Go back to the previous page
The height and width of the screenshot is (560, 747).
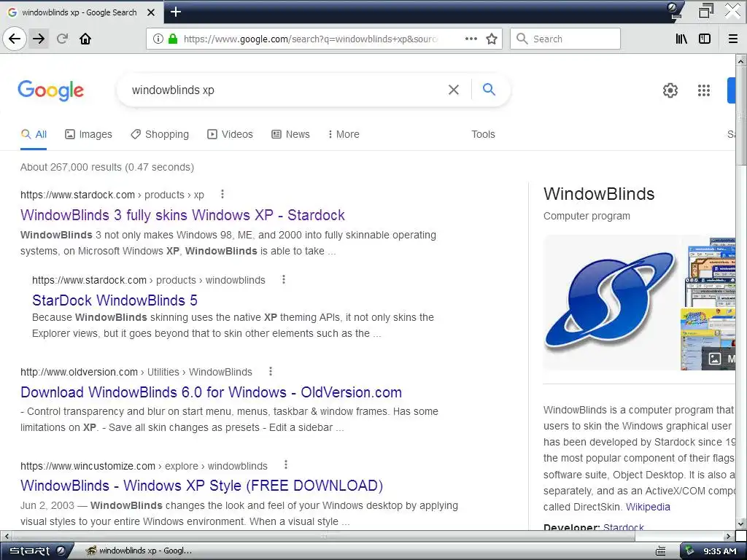click(x=15, y=39)
